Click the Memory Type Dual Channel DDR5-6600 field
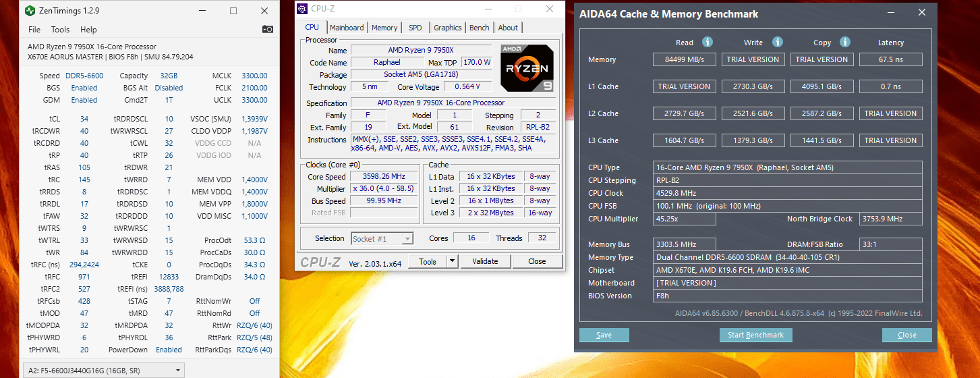The image size is (980, 378). [x=787, y=257]
